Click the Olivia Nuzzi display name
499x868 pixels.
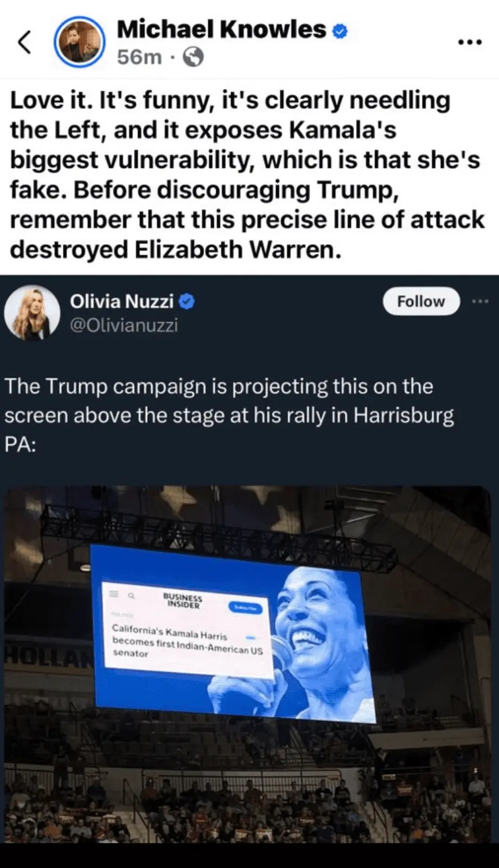tap(122, 301)
